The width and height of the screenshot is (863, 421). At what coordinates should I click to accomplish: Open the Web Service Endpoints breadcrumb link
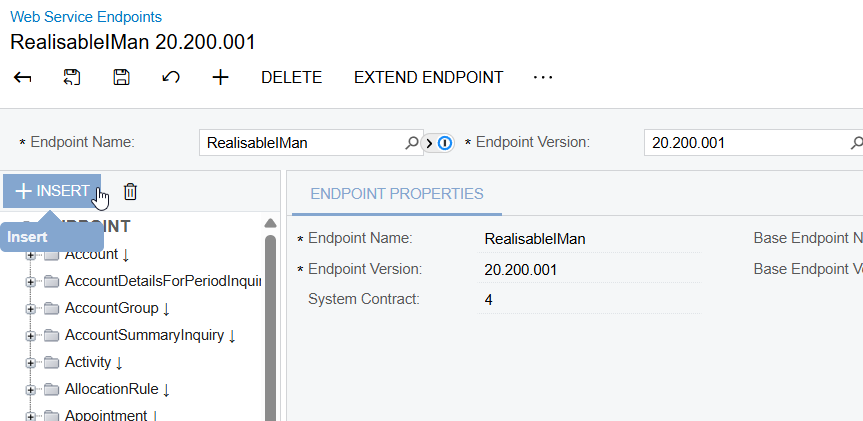pos(86,17)
